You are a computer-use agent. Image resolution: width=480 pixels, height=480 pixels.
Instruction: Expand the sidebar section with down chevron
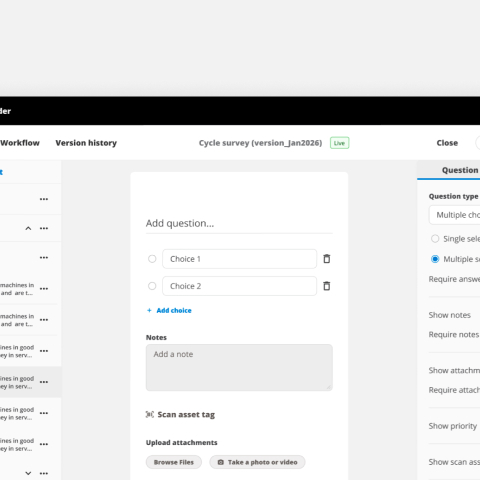[28, 473]
